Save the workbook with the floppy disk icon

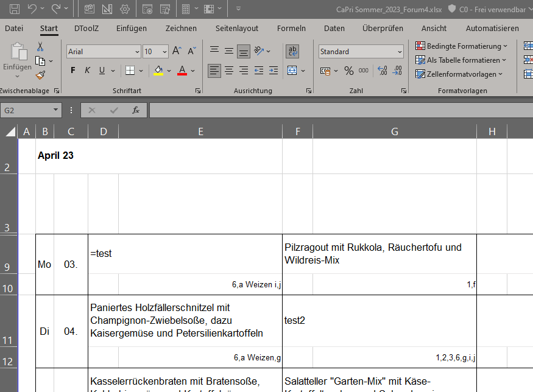tap(14, 9)
